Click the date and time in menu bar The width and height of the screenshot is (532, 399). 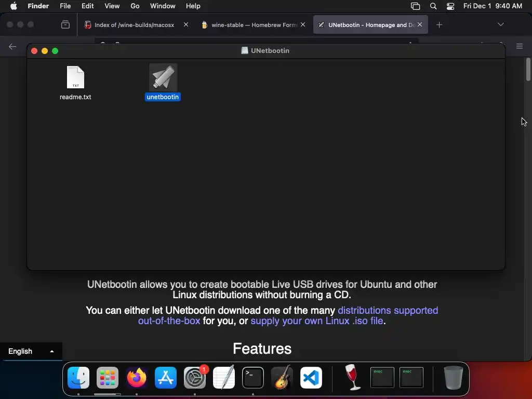click(493, 6)
